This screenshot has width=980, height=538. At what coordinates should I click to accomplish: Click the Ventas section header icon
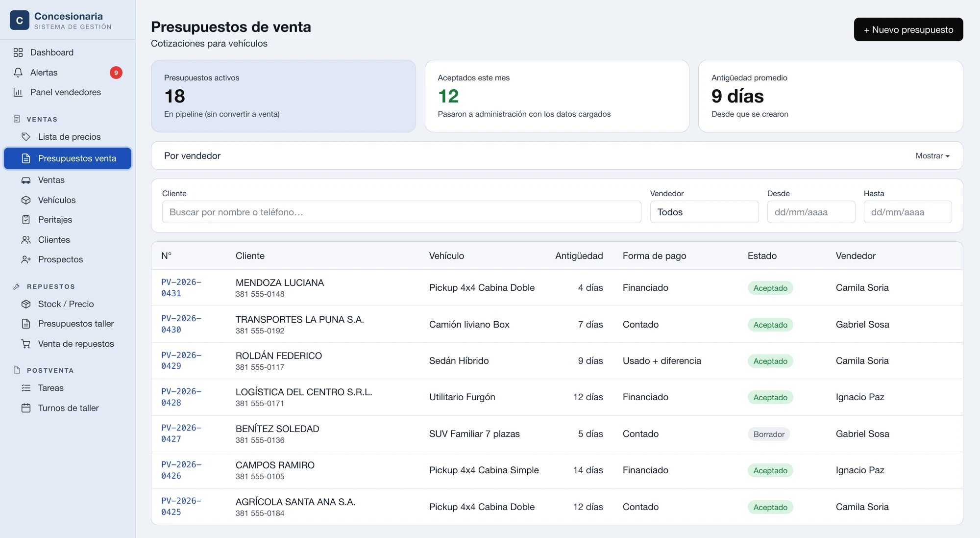[x=17, y=119]
